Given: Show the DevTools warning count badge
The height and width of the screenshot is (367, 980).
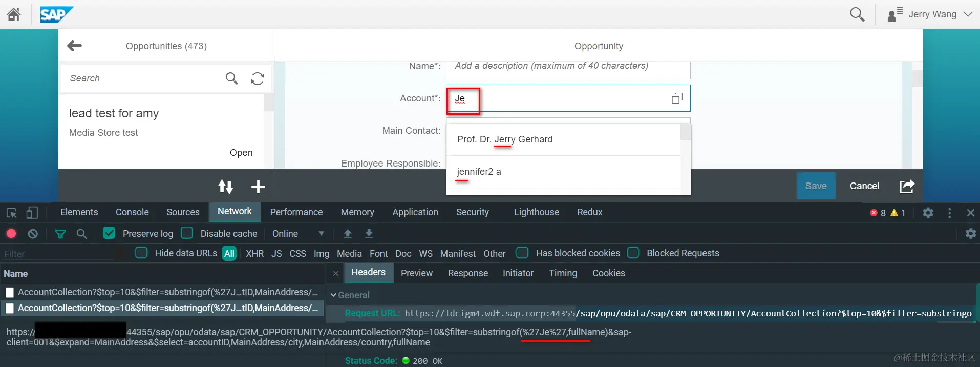Looking at the screenshot, I should (x=898, y=213).
